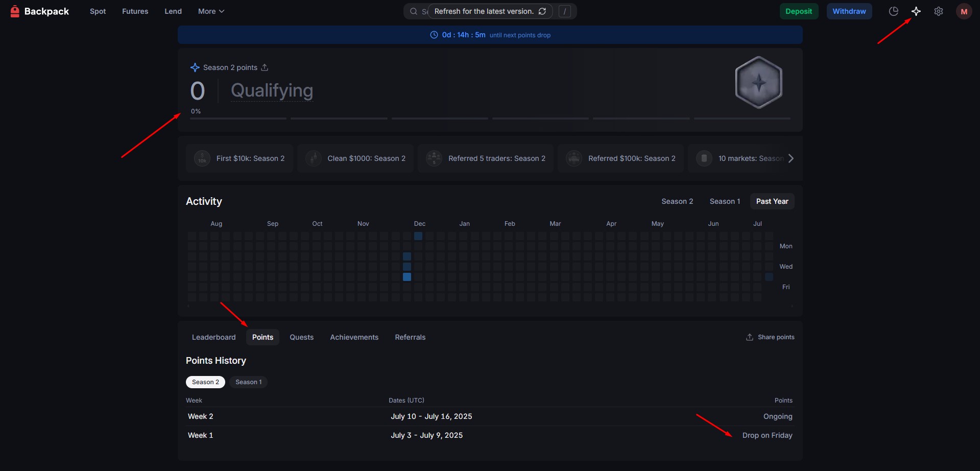This screenshot has height=471, width=980.
Task: Open the Quests tab
Action: pos(301,337)
